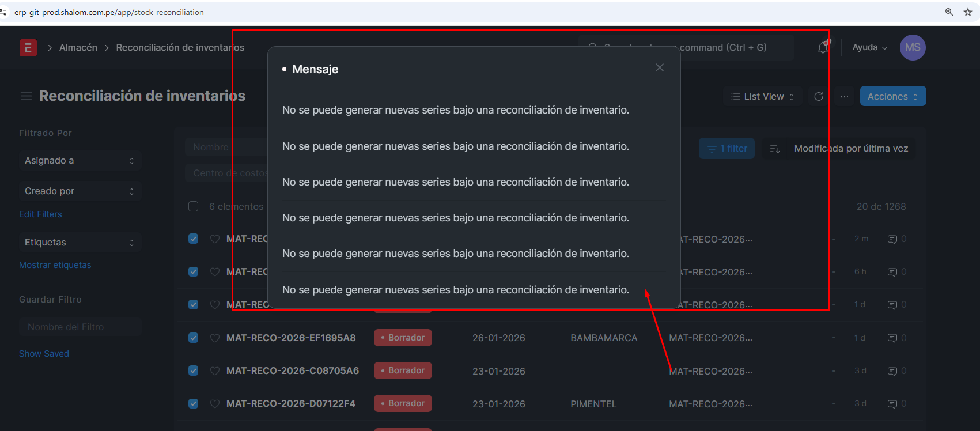Like MAT-RECO-2026-EF1695A8 with heart icon

pyautogui.click(x=215, y=338)
